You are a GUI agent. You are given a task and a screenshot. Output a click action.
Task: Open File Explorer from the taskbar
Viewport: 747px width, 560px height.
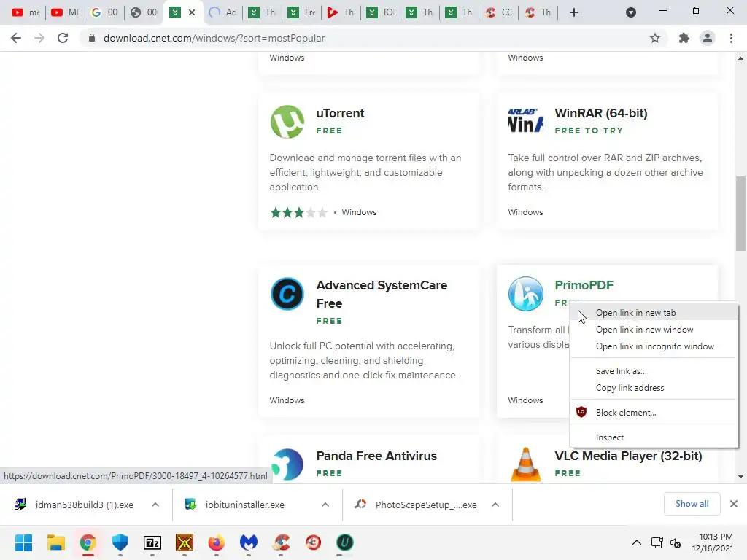click(x=55, y=542)
